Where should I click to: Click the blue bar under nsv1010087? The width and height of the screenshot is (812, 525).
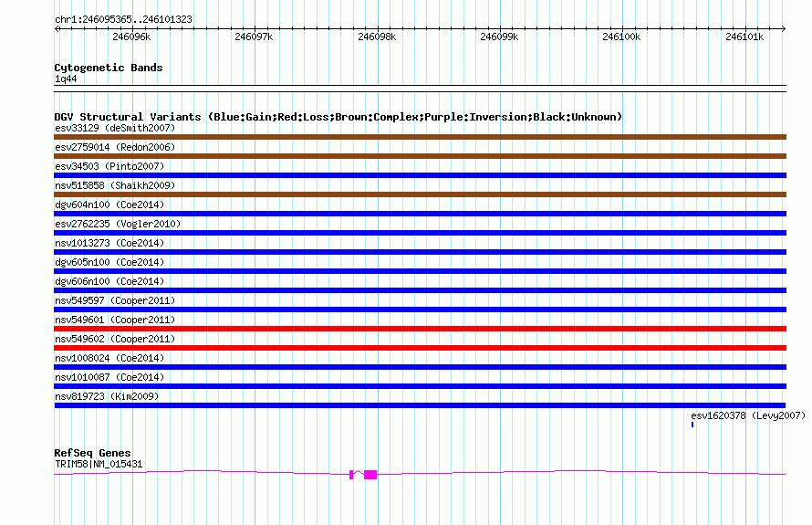click(420, 386)
